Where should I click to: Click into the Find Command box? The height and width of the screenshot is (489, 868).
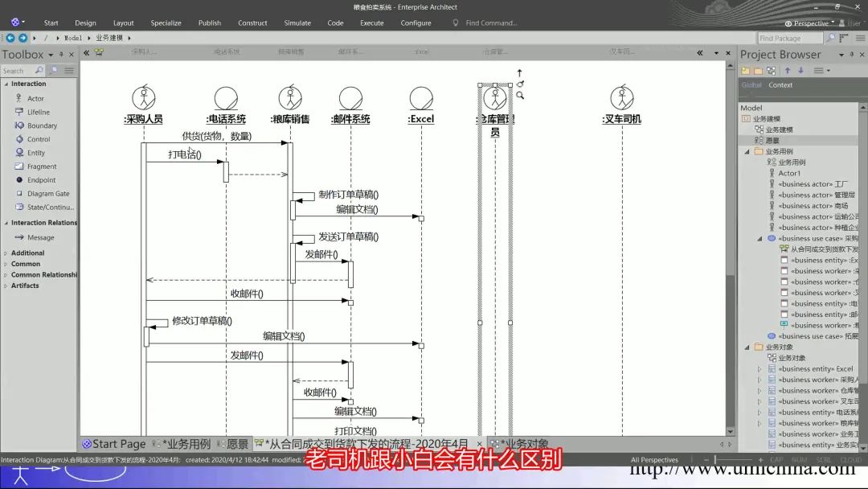[491, 23]
